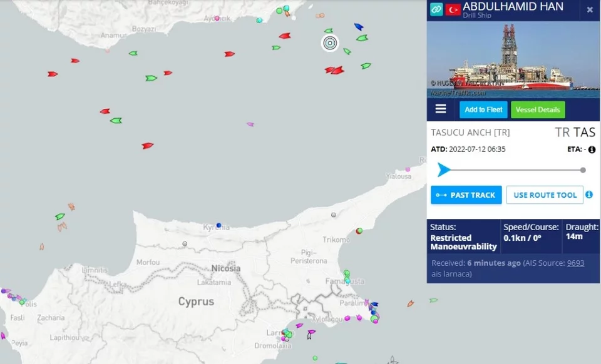This screenshot has height=364, width=601.
Task: Click the link icon beside Turkish flag
Action: point(436,9)
